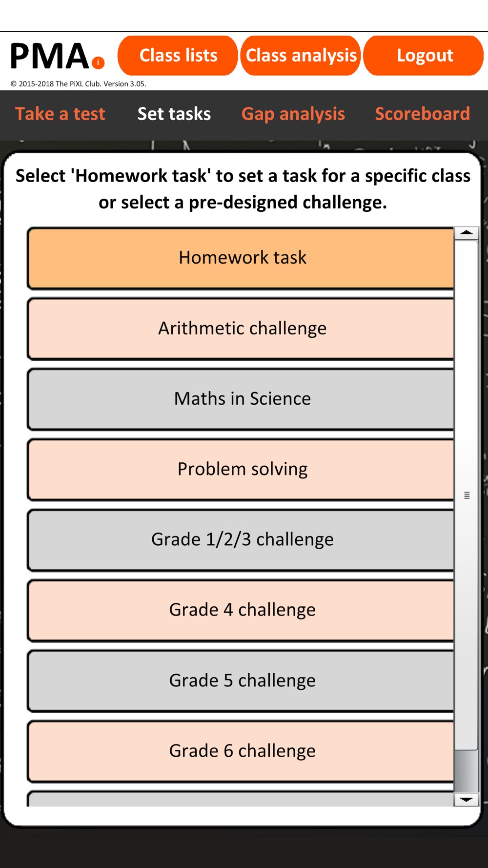488x868 pixels.
Task: Choose the Grade 5 challenge
Action: click(x=241, y=681)
